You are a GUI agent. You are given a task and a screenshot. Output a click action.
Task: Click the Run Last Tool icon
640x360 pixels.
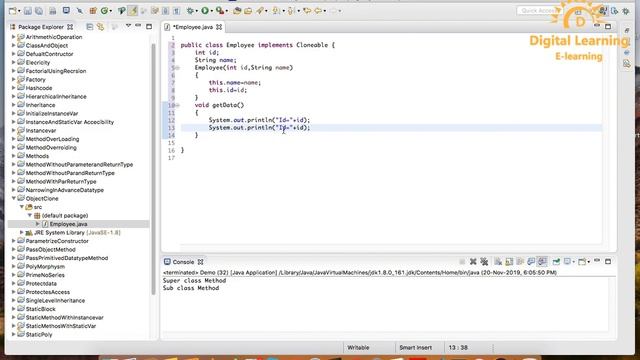point(220,11)
